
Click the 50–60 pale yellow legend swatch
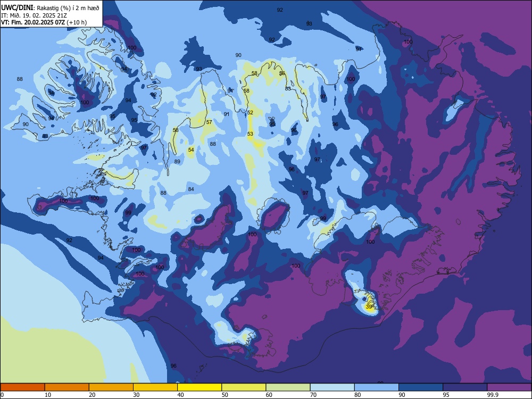pos(244,387)
